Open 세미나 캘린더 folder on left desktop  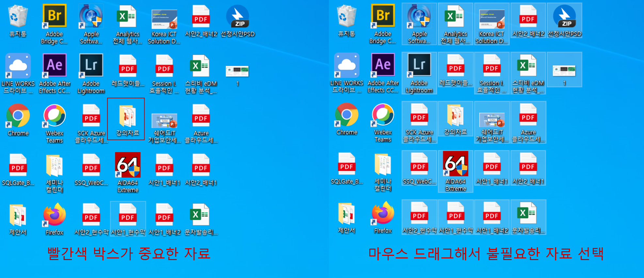[54, 166]
